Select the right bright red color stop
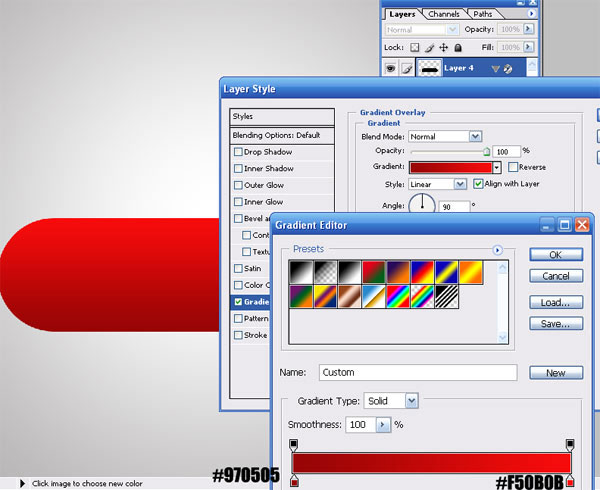Screen dimensions: 600x490 pyautogui.click(x=569, y=481)
